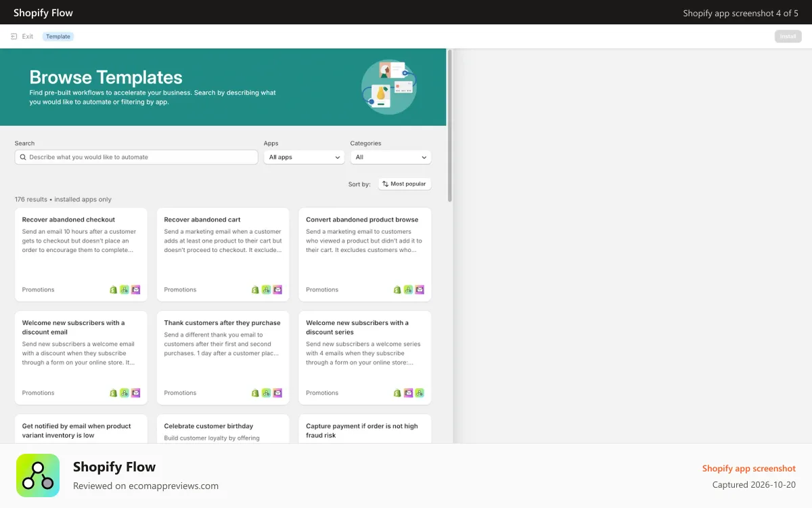
Task: Click the templates list vertical scrollbar
Action: pos(450,125)
